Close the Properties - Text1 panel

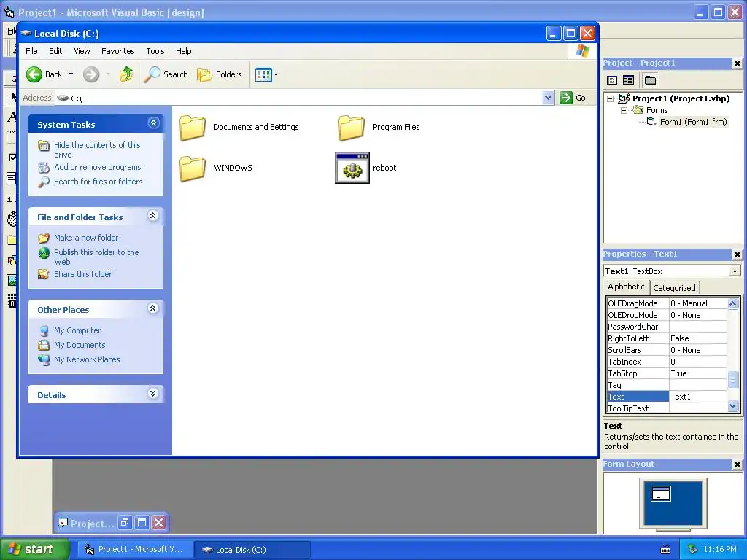737,254
